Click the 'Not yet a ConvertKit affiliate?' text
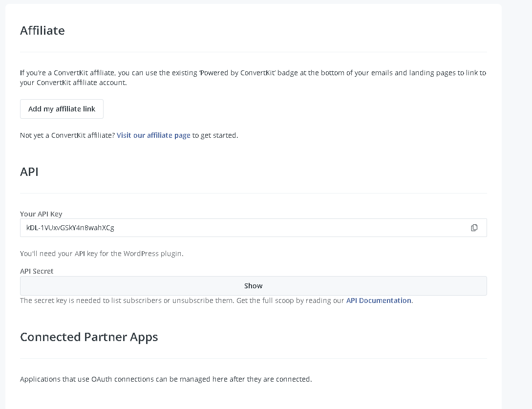 pyautogui.click(x=67, y=135)
